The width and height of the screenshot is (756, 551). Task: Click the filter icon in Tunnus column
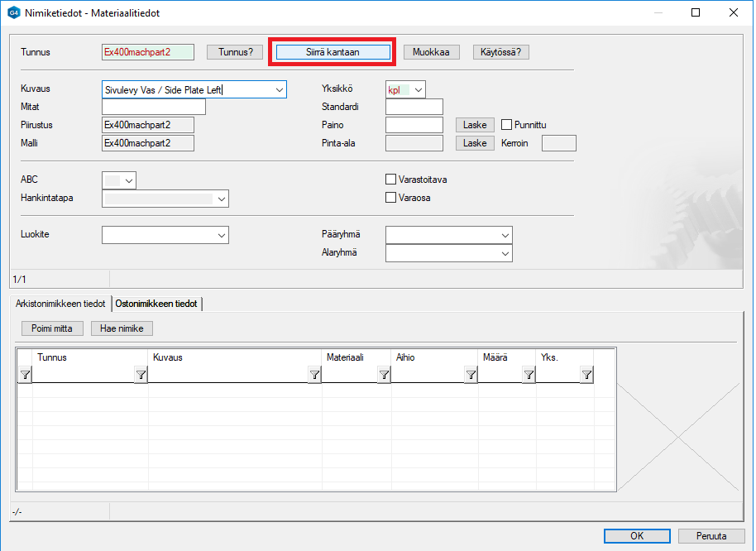click(x=141, y=376)
